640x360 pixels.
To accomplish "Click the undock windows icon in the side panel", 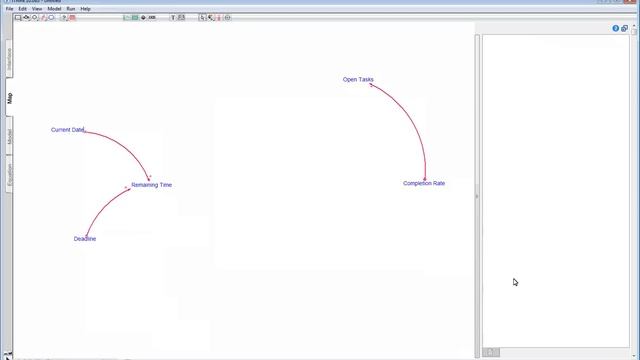I will [x=624, y=28].
